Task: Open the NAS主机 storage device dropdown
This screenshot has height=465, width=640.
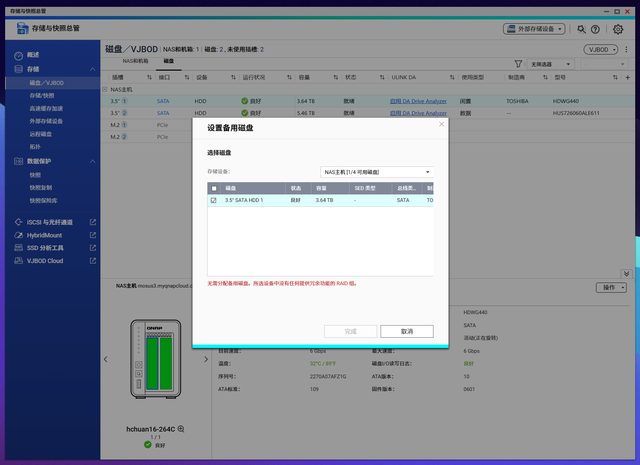Action: click(376, 172)
